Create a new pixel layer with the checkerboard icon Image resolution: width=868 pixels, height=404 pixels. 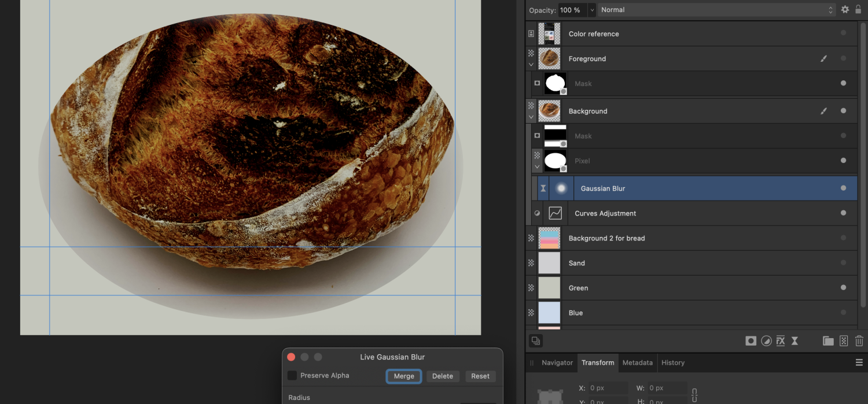point(844,341)
